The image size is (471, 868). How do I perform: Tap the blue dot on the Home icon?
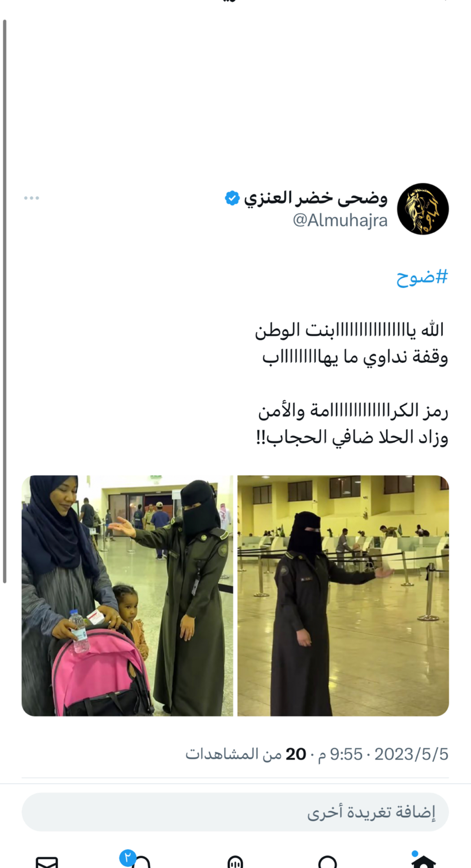[x=414, y=853]
